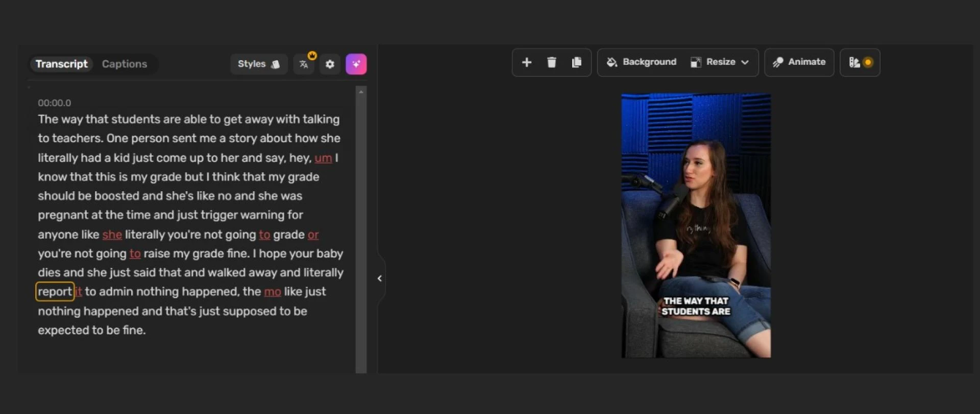Click scroll up arrow in transcript
This screenshot has height=414, width=980.
tap(361, 92)
